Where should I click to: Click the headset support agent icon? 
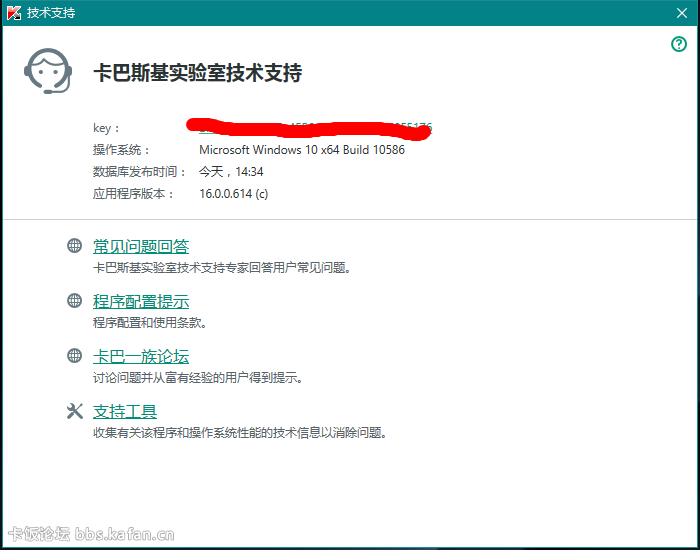click(48, 71)
